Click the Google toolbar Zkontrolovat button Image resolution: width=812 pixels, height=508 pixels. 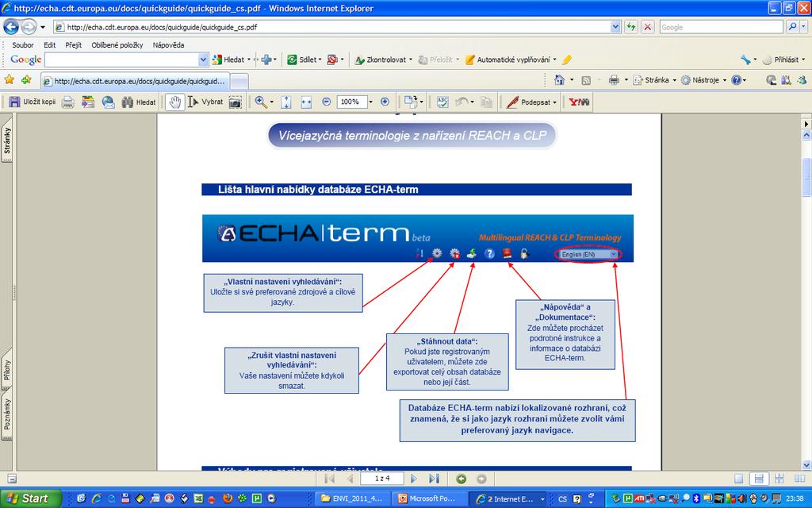pos(381,60)
